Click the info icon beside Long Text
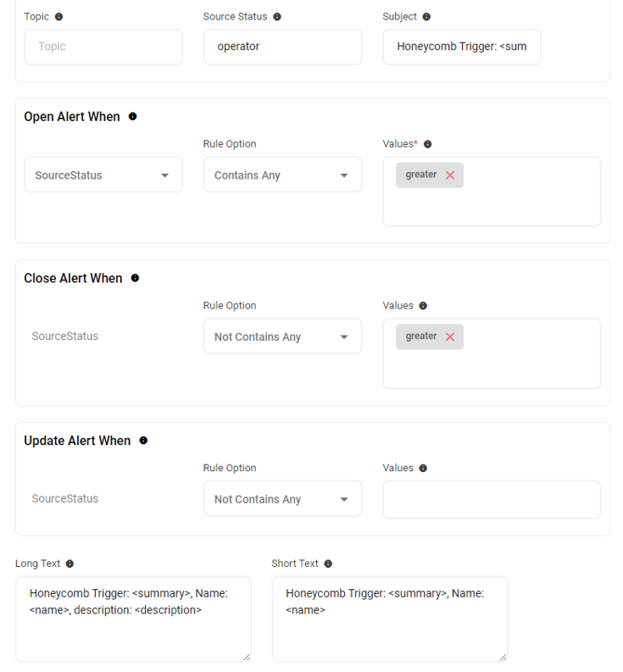The height and width of the screenshot is (672, 623). click(x=70, y=563)
